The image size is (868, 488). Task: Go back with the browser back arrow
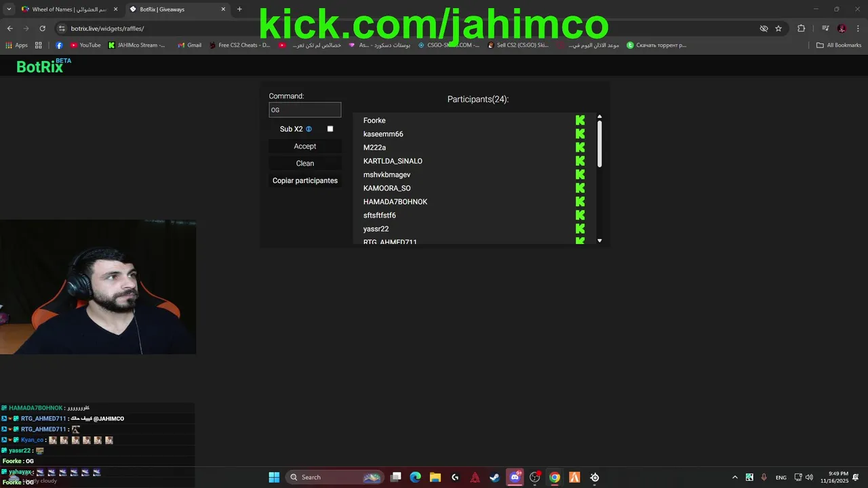[x=9, y=28]
